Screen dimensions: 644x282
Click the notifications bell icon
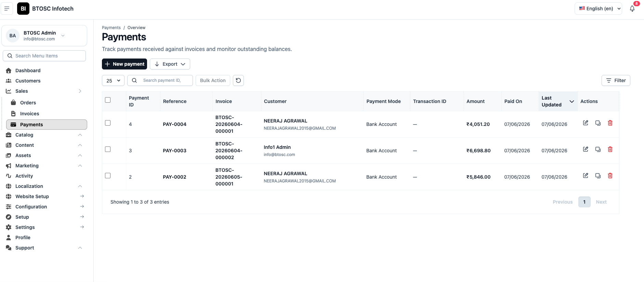(x=632, y=9)
